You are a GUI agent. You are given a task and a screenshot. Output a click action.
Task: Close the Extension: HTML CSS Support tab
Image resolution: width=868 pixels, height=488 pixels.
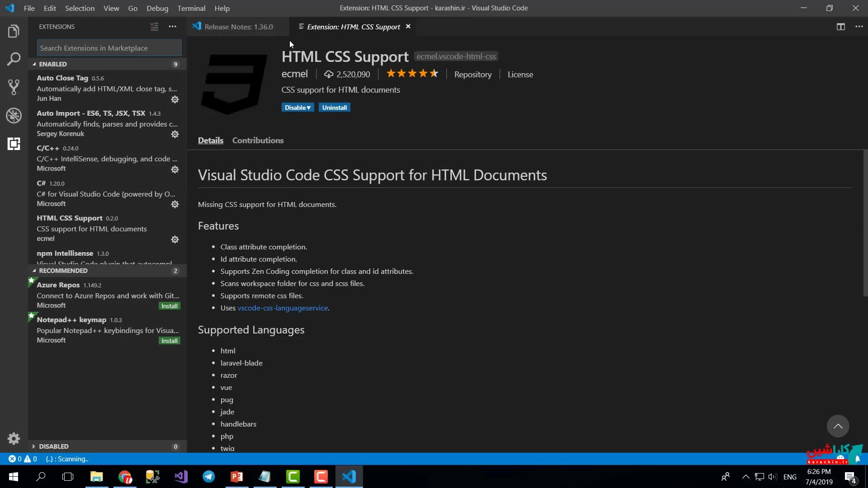408,27
